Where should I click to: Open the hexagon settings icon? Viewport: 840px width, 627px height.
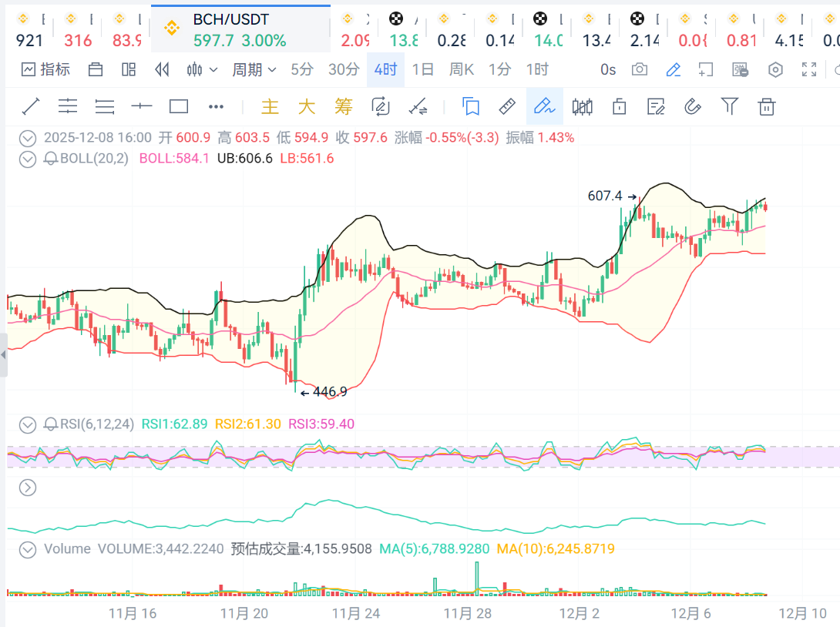(775, 69)
